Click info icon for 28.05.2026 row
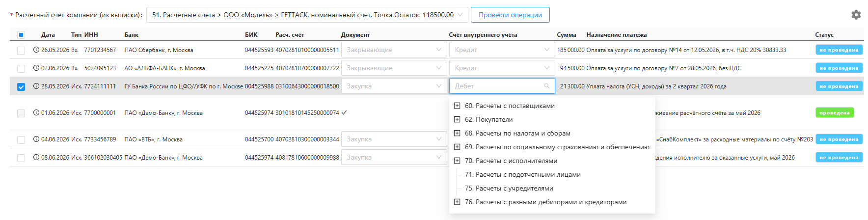Viewport: 868px width, 220px height. pos(36,86)
